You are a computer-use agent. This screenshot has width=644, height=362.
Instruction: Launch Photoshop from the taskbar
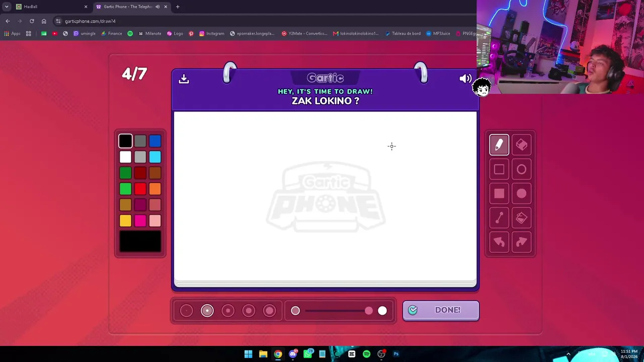click(x=396, y=354)
